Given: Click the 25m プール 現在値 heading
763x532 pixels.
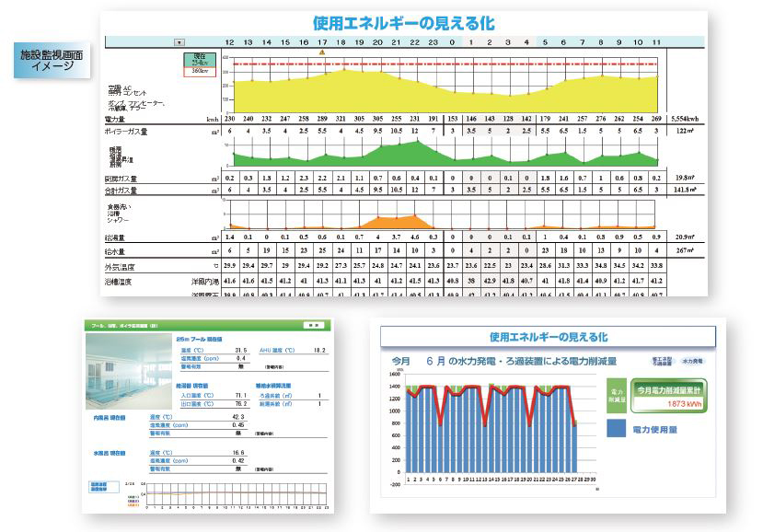Looking at the screenshot, I should 199,339.
